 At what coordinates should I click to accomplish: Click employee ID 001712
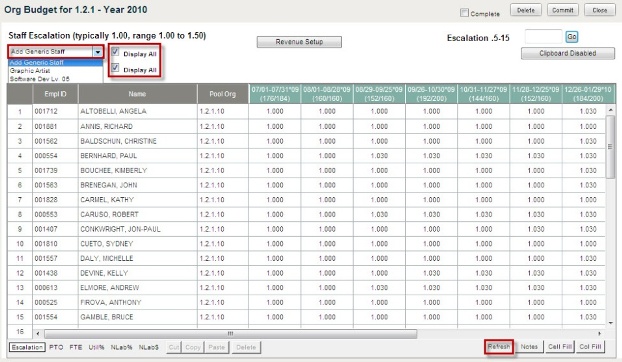46,111
